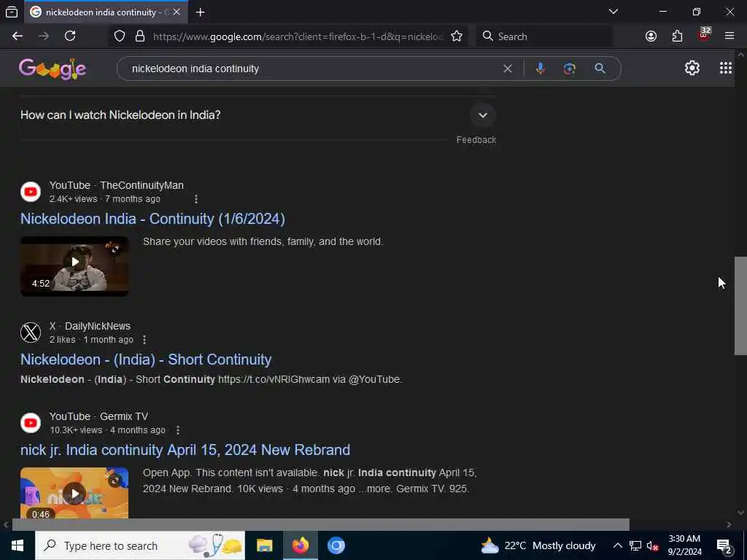Start Google voice search microphone
Screen dimensions: 747x560
pyautogui.click(x=541, y=69)
